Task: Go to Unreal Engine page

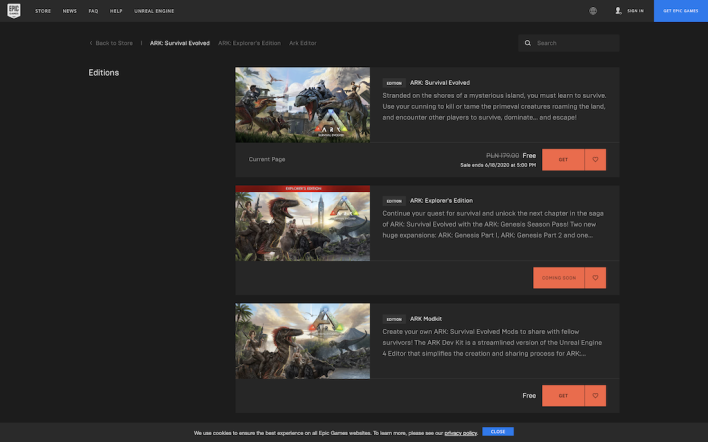Action: (154, 11)
